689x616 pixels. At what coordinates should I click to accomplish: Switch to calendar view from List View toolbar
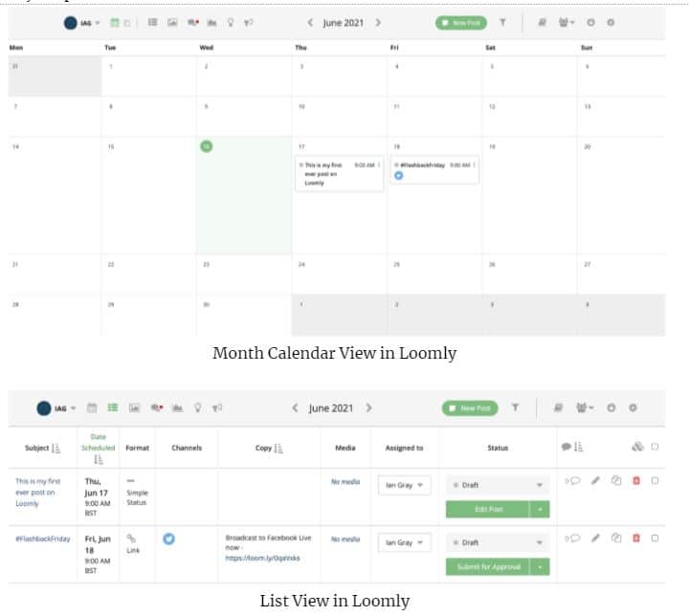coord(92,407)
